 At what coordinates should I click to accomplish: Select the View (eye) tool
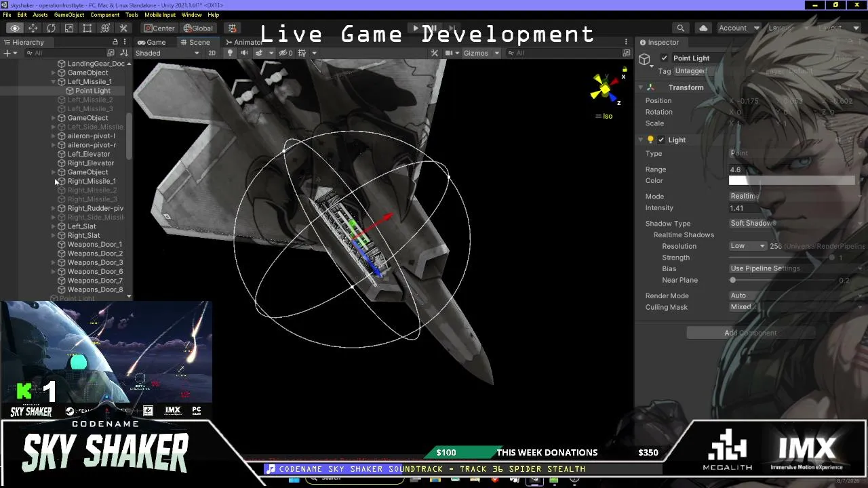[14, 28]
